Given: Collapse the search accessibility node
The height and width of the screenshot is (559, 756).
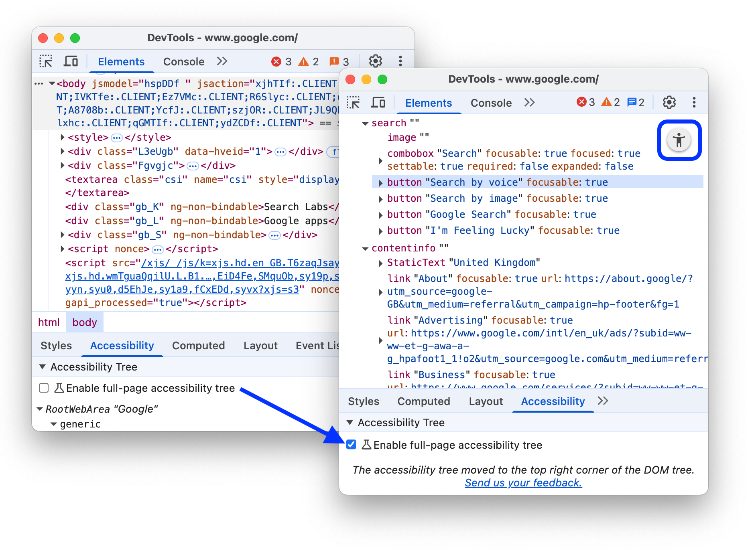Looking at the screenshot, I should pyautogui.click(x=365, y=123).
